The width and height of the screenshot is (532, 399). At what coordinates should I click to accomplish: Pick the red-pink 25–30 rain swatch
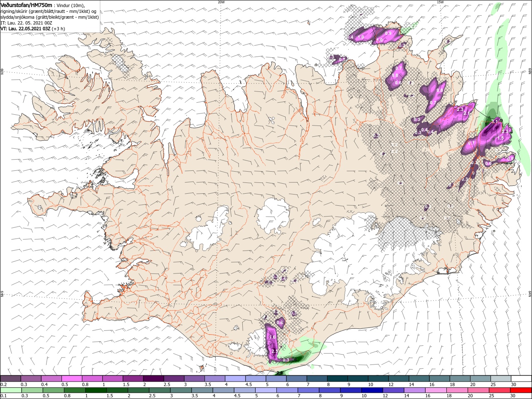tap(499, 390)
